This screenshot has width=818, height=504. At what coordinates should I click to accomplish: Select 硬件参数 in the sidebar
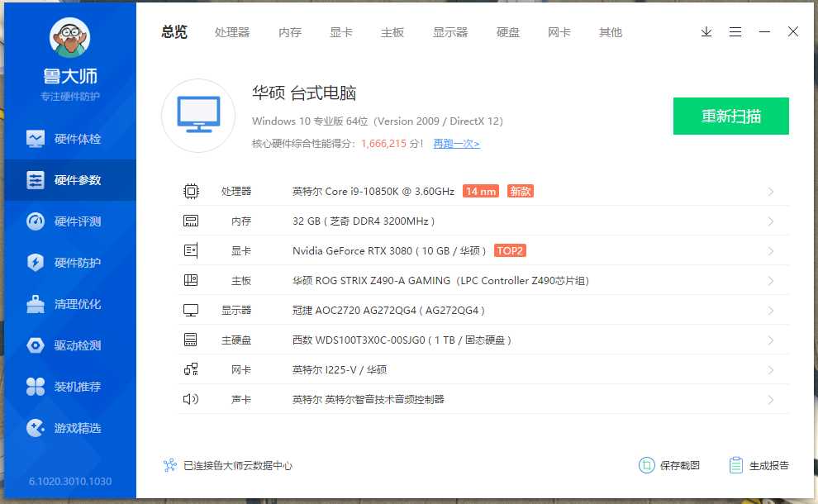click(70, 180)
